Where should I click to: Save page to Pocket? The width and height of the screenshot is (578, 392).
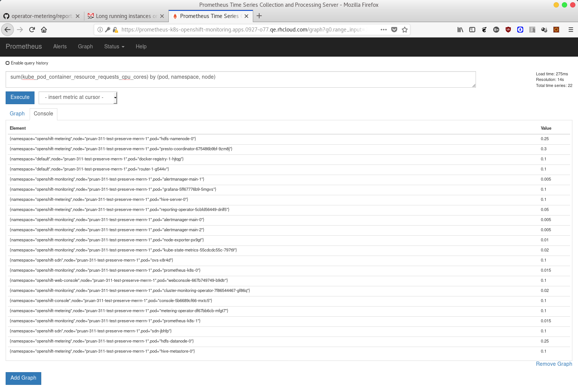(x=394, y=30)
